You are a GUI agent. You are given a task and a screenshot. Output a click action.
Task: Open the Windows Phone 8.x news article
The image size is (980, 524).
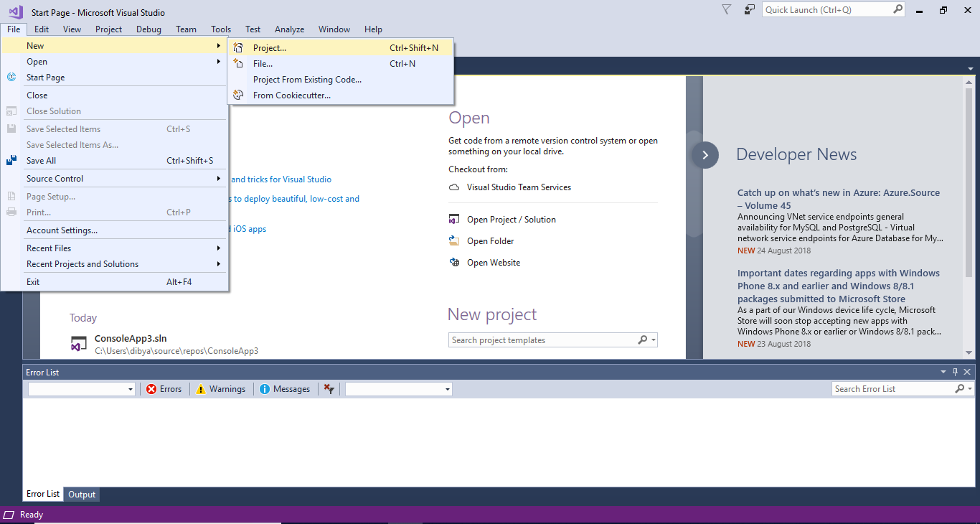(x=839, y=286)
